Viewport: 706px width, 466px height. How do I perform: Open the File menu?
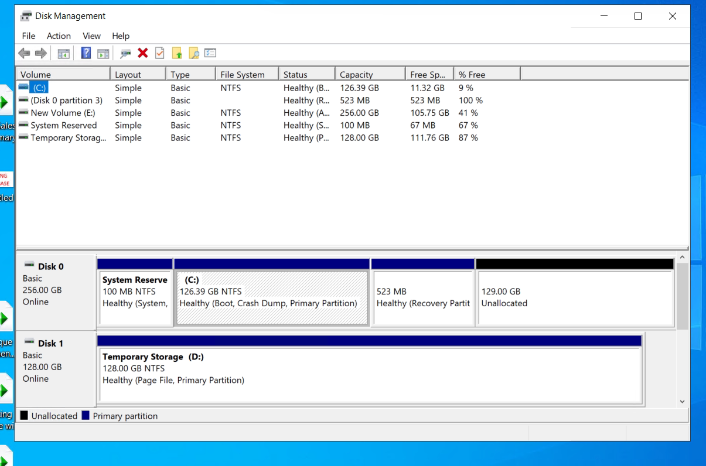28,36
